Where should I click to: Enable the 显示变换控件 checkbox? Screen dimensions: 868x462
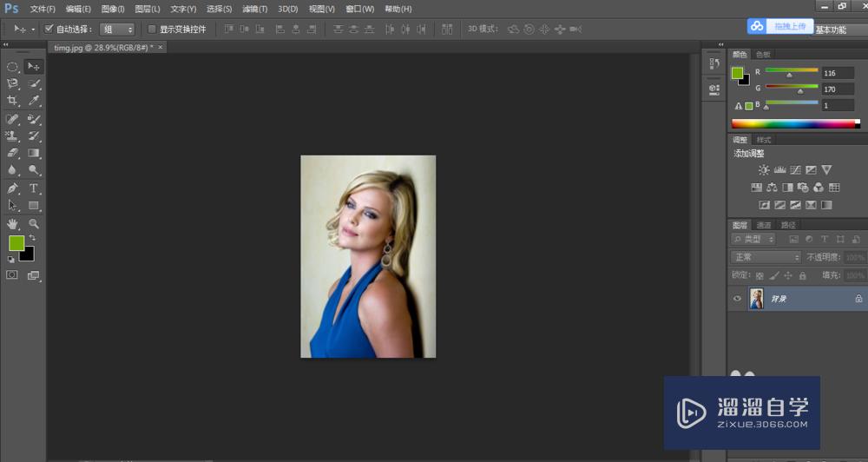[153, 29]
